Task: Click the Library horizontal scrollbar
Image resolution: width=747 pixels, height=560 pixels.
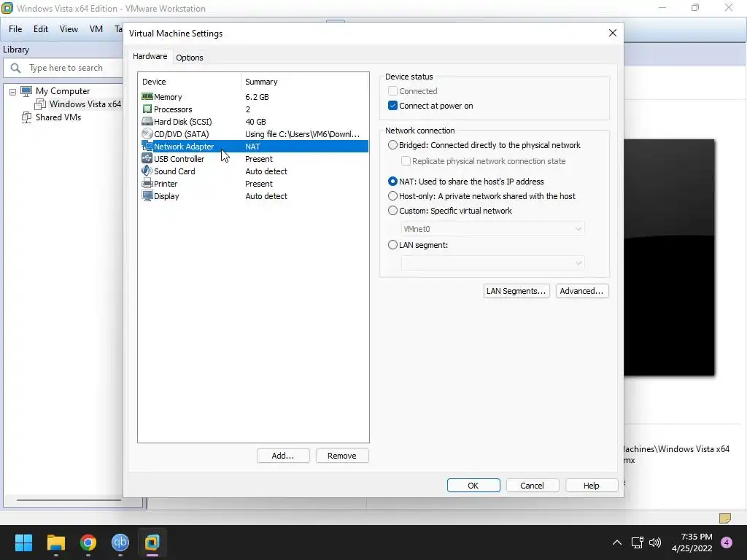Action: click(x=69, y=500)
